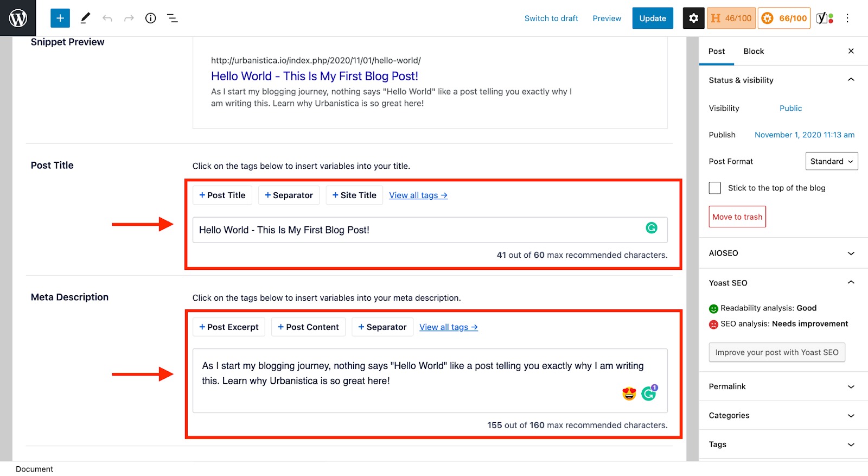The width and height of the screenshot is (868, 476).
Task: Open the block inserter plus button
Action: tap(60, 18)
